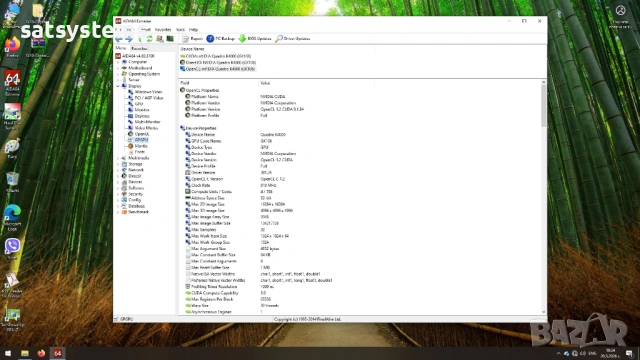Open the Favorites menu
This screenshot has width=640, height=360.
pos(163,30)
